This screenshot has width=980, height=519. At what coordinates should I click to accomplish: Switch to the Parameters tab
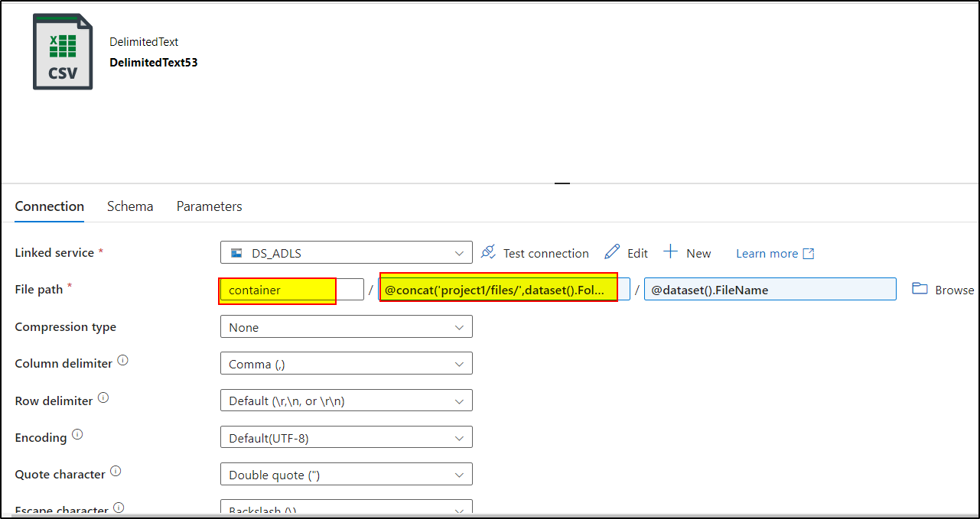209,206
